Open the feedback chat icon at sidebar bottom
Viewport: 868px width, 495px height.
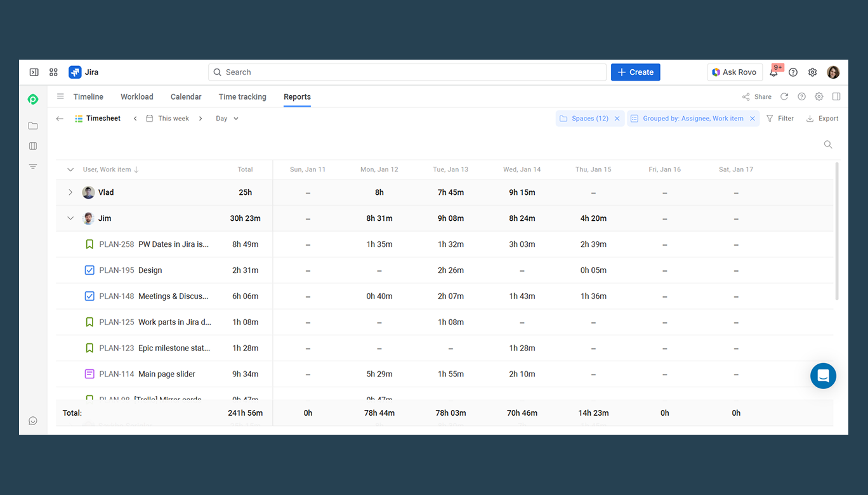(x=33, y=421)
